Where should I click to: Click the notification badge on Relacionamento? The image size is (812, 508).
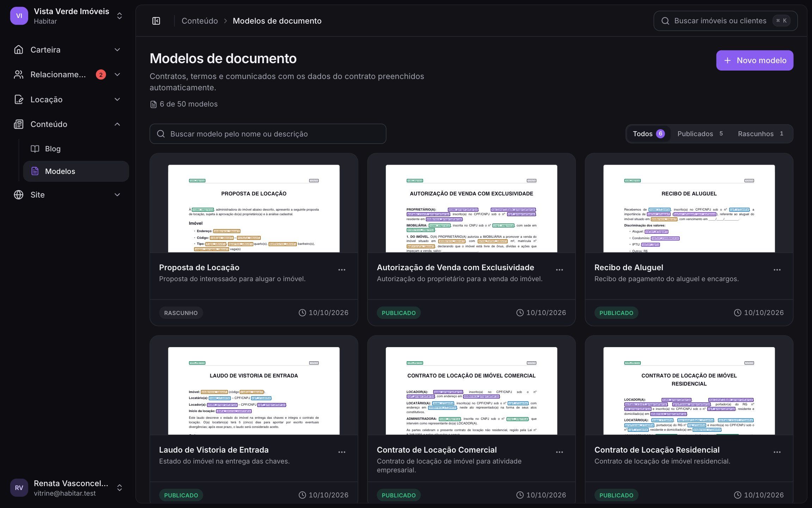point(101,74)
